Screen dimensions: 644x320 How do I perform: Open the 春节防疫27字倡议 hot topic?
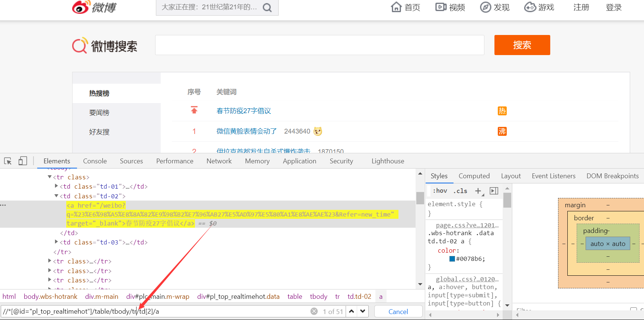244,111
